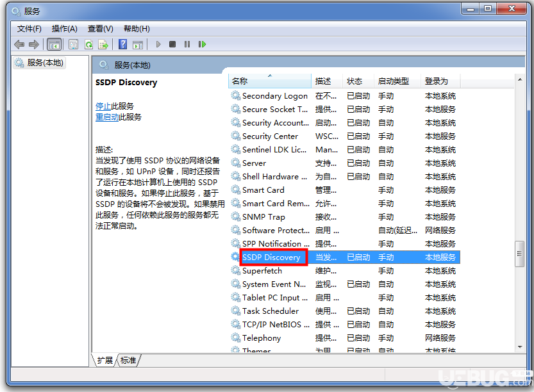
Task: Switch to the 标准 tab
Action: click(x=128, y=360)
